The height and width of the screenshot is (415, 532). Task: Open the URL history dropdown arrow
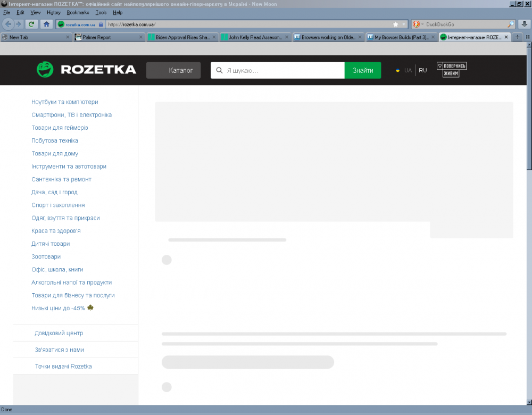pos(403,24)
